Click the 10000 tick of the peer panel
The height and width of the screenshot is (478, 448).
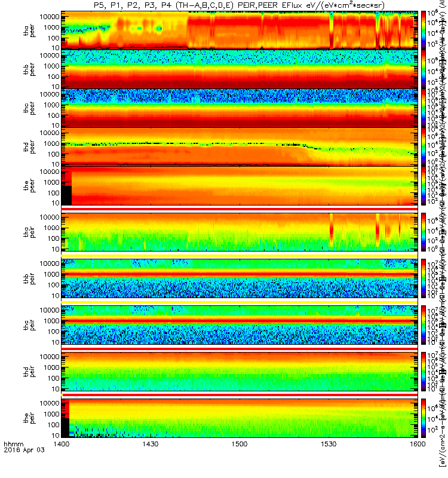click(x=49, y=171)
